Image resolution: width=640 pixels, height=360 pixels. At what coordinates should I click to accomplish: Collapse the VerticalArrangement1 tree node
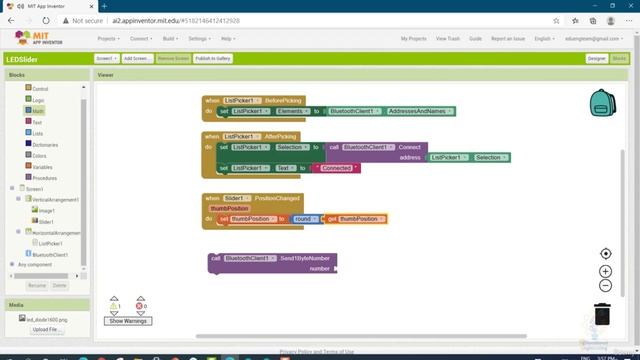pyautogui.click(x=18, y=199)
